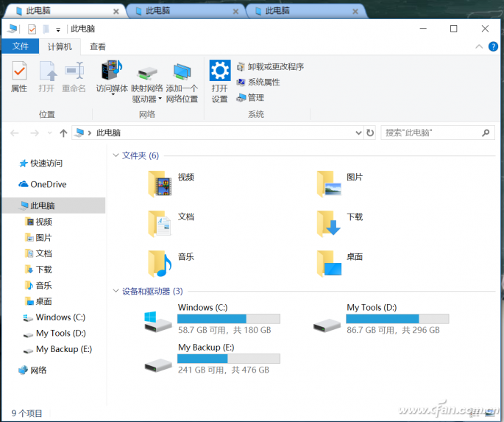This screenshot has height=422, width=504.
Task: Open the recent locations dropdown arrow
Action: [x=49, y=133]
